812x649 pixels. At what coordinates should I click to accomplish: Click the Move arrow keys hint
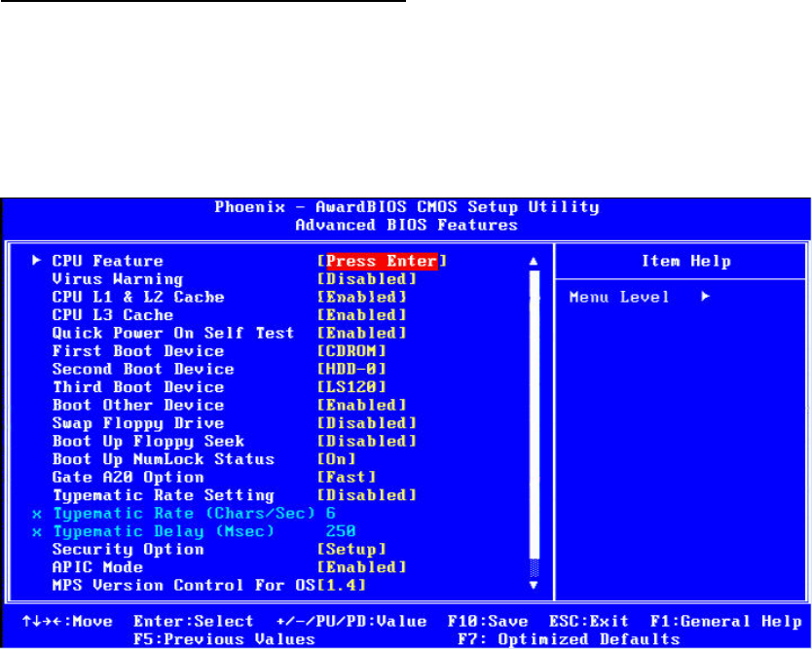click(67, 621)
